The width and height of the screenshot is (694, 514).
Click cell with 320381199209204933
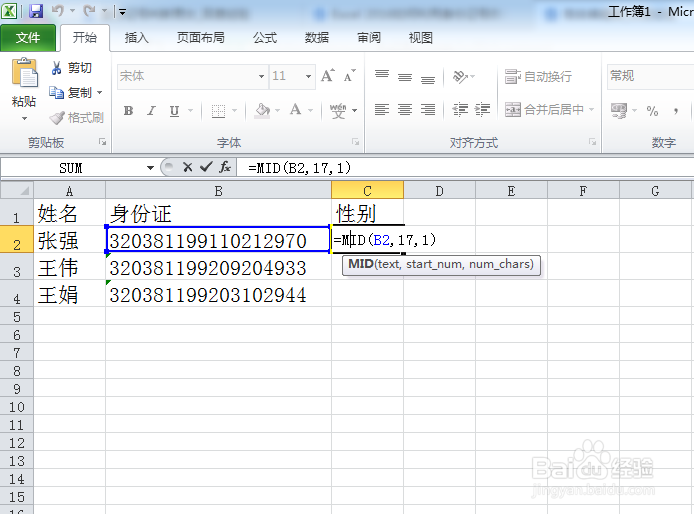[218, 267]
